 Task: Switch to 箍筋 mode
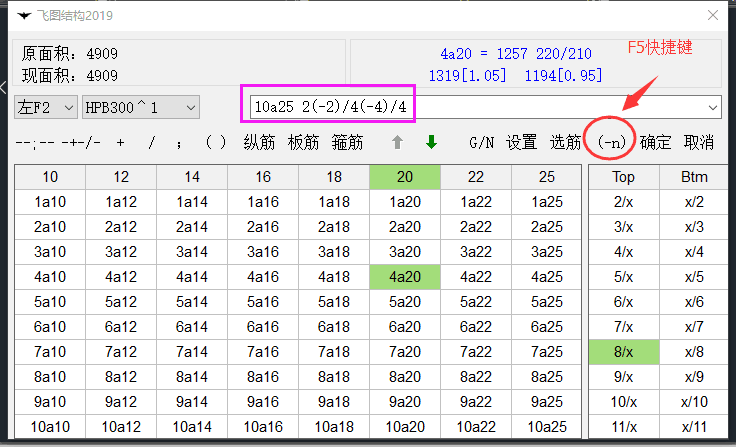coord(347,142)
